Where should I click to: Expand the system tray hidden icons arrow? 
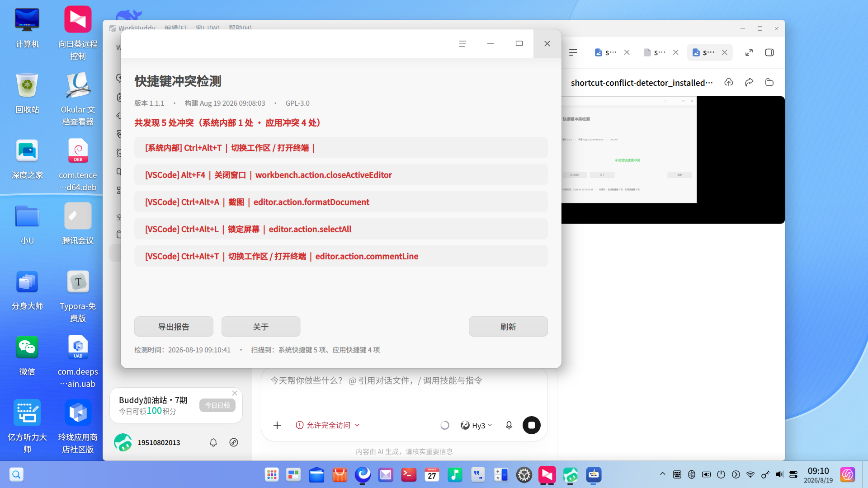[663, 474]
